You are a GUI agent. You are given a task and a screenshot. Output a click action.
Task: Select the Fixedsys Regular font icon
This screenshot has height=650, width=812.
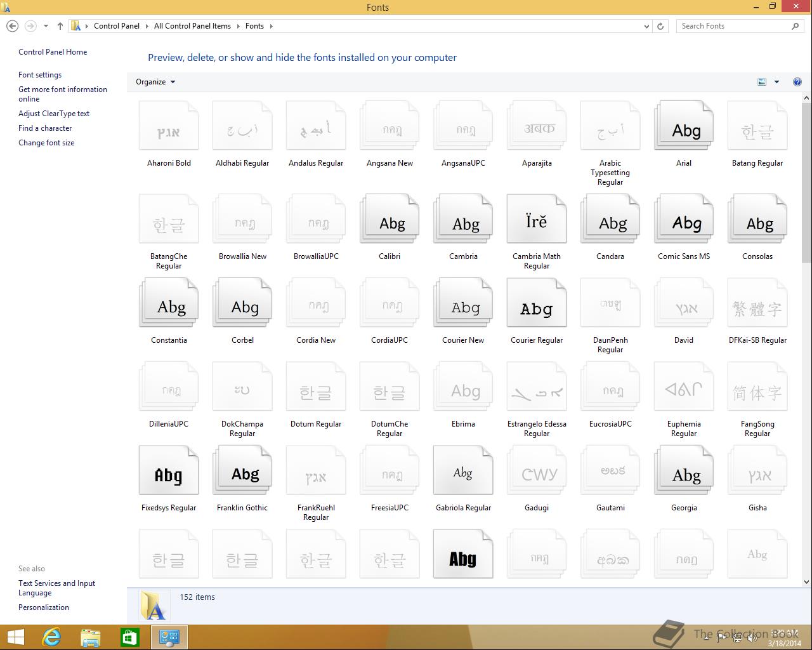tap(169, 471)
